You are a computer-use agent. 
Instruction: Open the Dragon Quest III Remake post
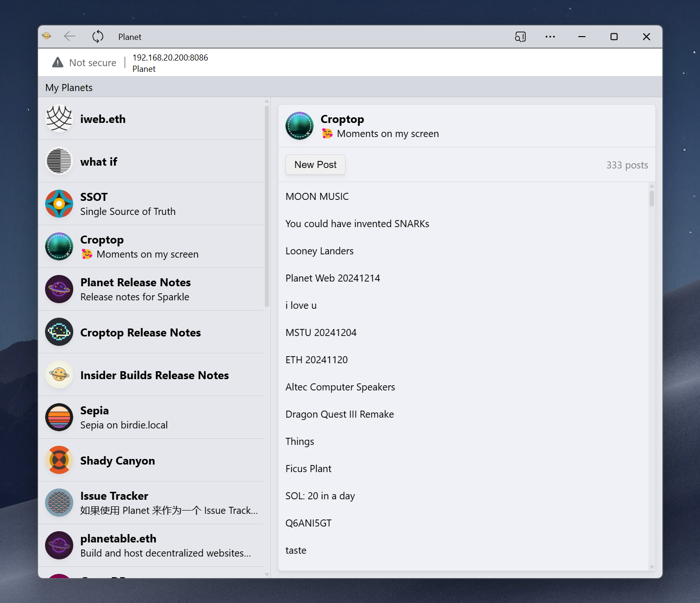pos(339,414)
